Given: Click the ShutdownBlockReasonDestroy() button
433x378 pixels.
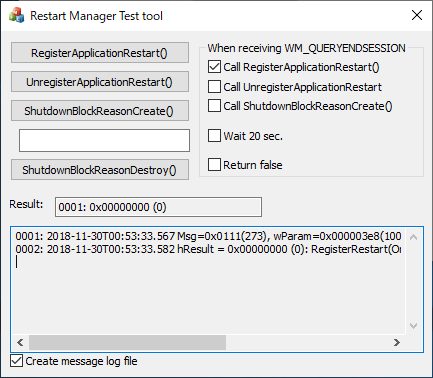Looking at the screenshot, I should [x=100, y=170].
